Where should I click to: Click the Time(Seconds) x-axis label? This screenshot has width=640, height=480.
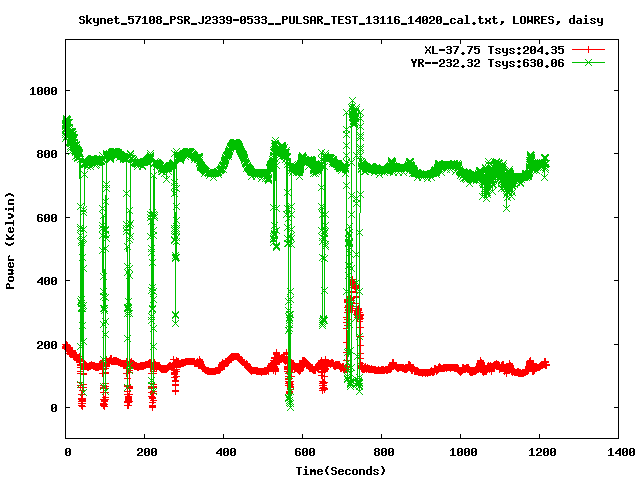[x=341, y=471]
